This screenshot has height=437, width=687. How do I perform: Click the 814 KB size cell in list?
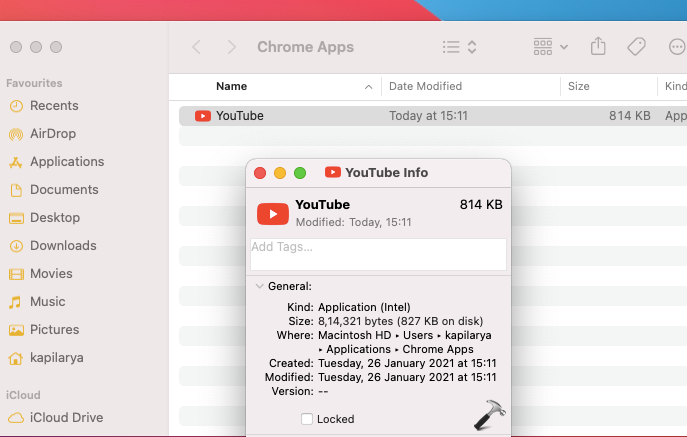[630, 116]
